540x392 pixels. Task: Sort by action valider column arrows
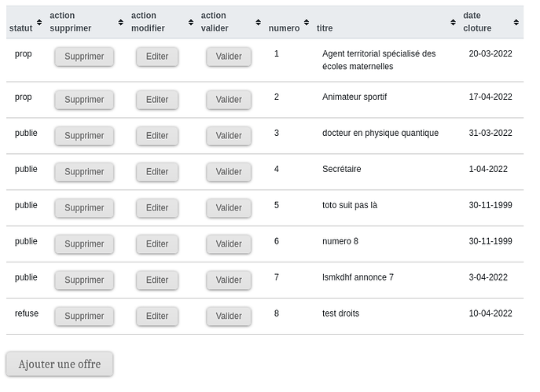(259, 22)
